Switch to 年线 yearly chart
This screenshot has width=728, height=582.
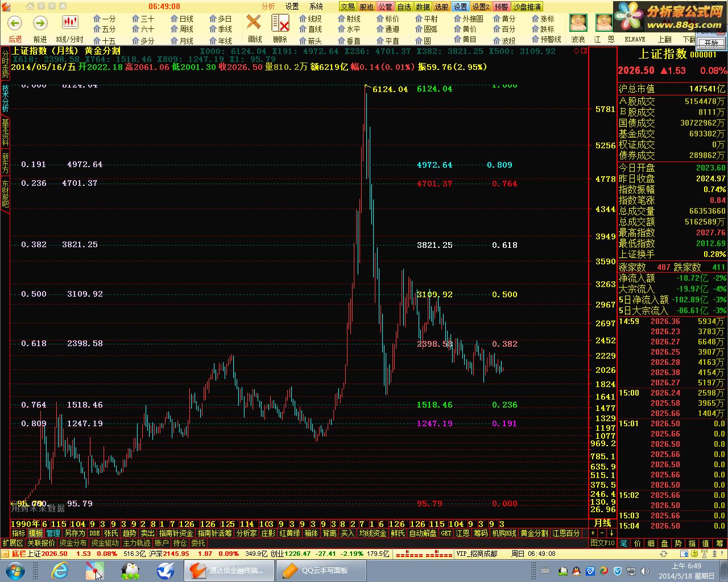(x=221, y=40)
